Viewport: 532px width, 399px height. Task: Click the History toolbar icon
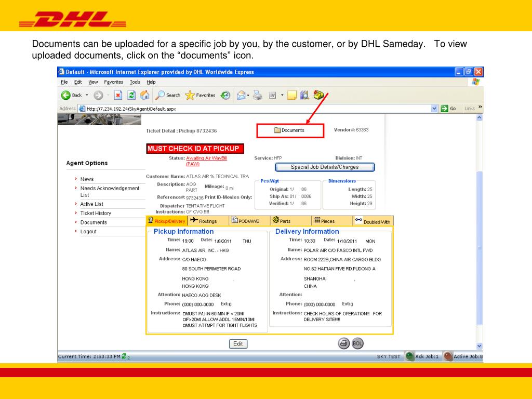(x=225, y=96)
